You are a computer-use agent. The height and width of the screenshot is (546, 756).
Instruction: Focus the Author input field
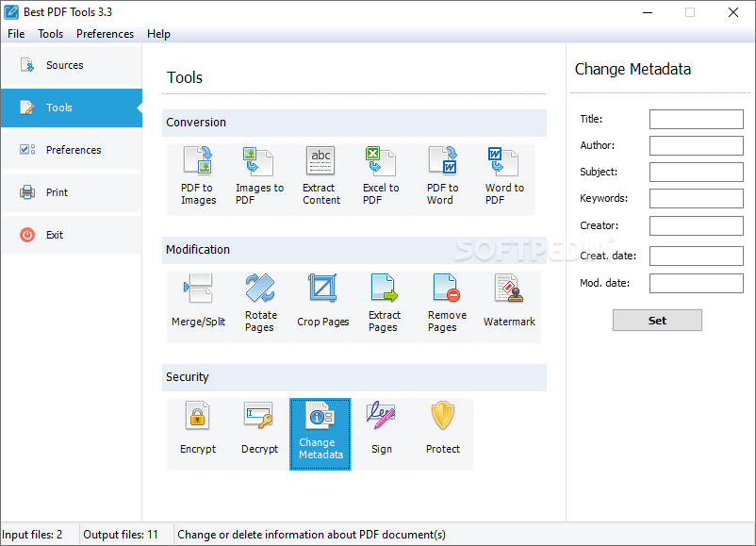tap(697, 145)
